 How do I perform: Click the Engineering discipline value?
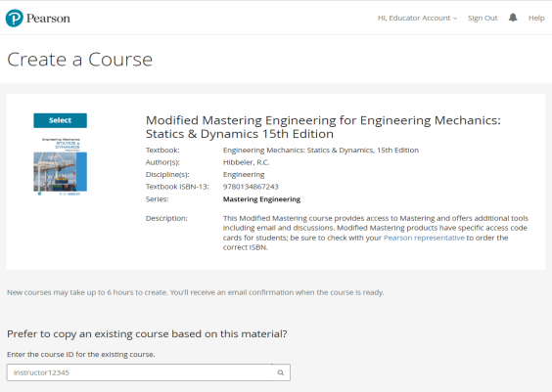[x=244, y=174]
